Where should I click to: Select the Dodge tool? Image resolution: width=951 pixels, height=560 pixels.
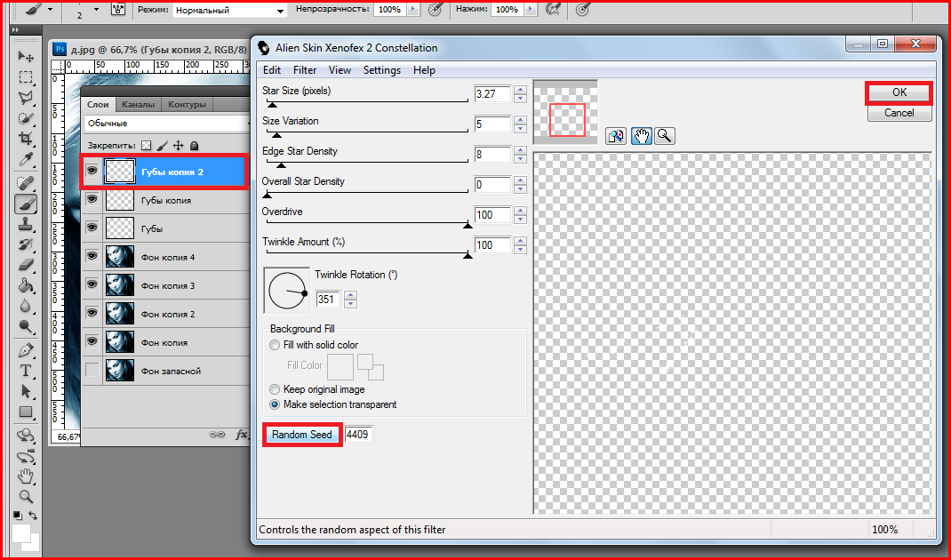pyautogui.click(x=26, y=327)
